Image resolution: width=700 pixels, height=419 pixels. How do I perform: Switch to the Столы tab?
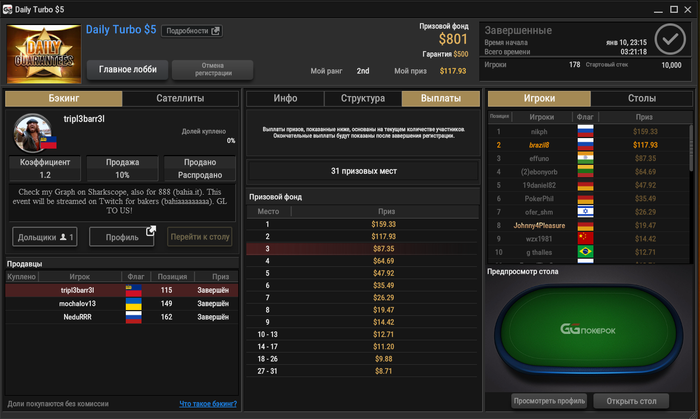(x=642, y=98)
